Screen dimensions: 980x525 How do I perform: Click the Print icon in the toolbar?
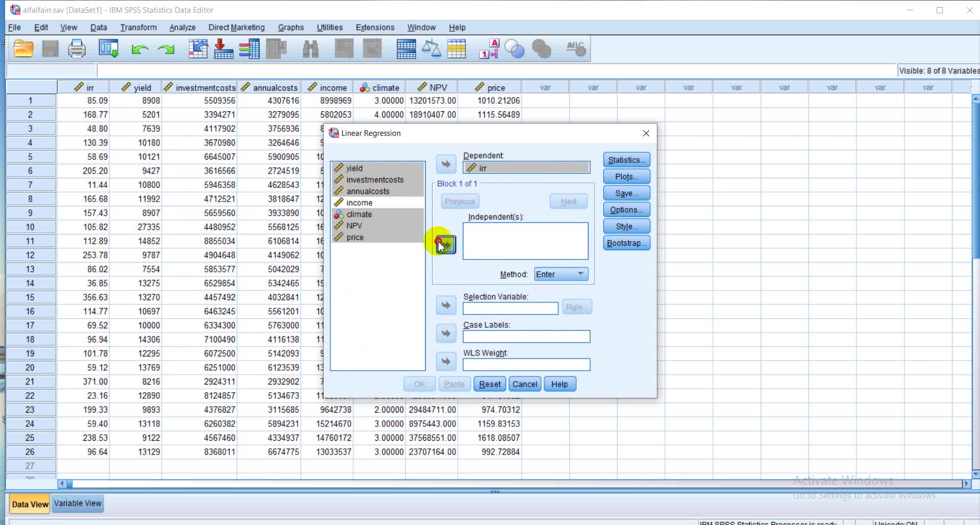[77, 49]
